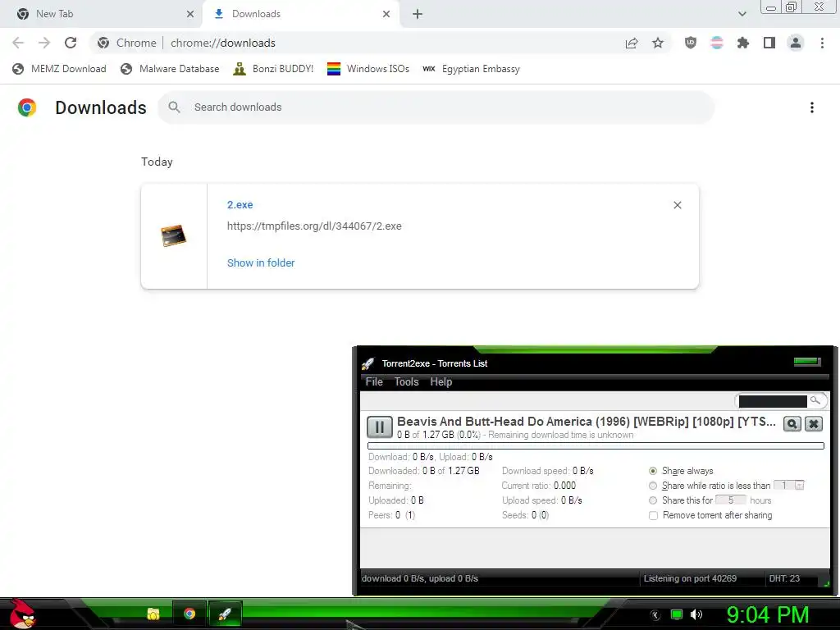
Task: Open torrent details via magnifier button
Action: [792, 424]
